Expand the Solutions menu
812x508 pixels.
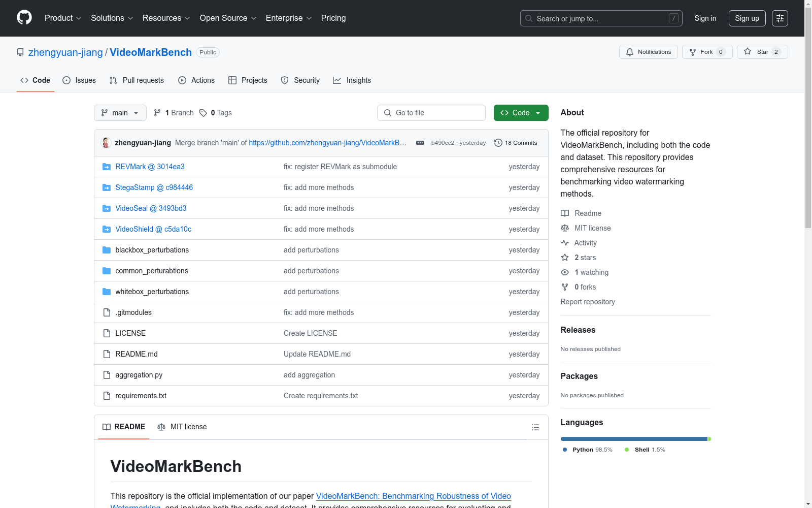[x=112, y=18]
